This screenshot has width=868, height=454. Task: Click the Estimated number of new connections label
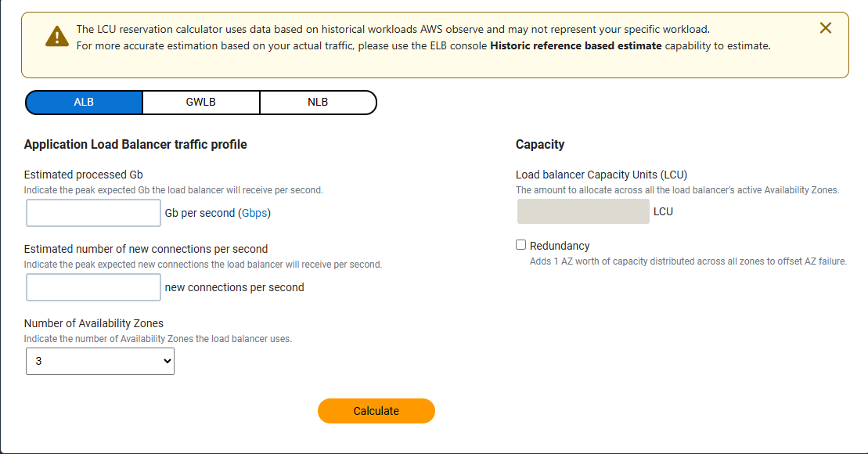[x=146, y=249]
